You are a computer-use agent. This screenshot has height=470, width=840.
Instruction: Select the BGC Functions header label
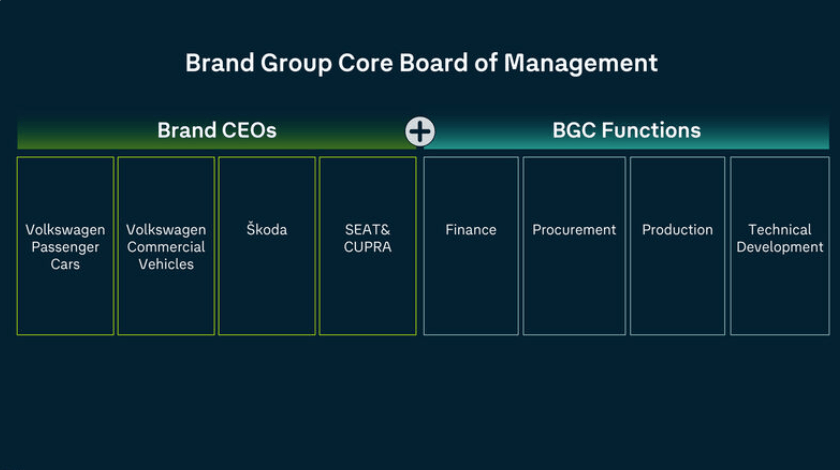(x=626, y=130)
